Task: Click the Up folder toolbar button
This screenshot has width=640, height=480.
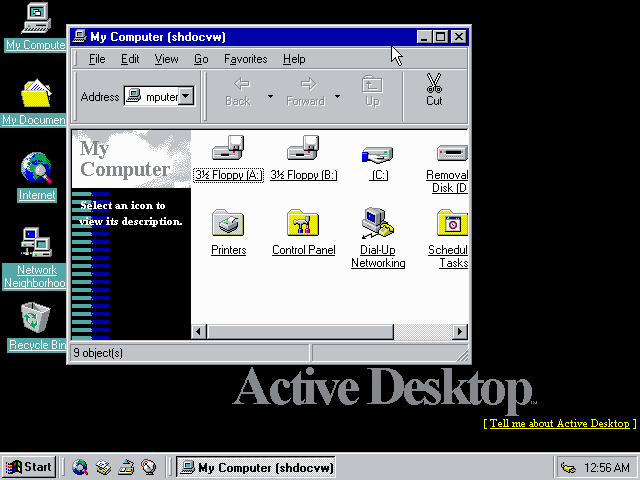Action: (x=372, y=90)
